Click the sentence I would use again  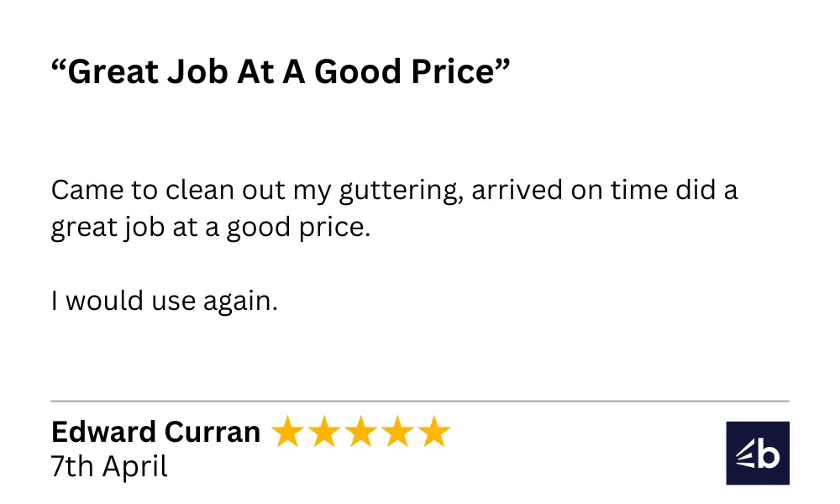(165, 300)
